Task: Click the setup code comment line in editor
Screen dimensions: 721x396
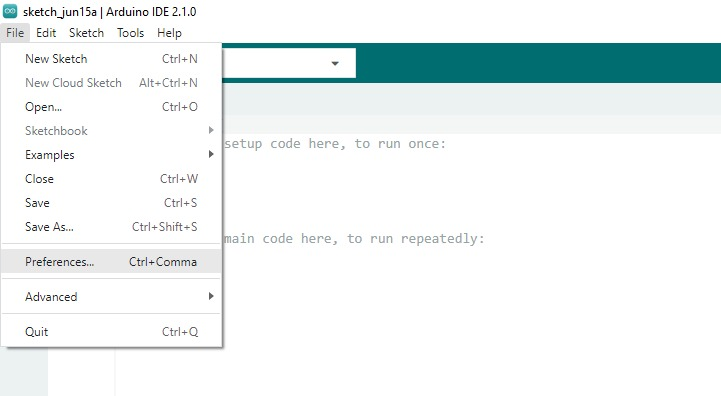Action: [x=335, y=143]
